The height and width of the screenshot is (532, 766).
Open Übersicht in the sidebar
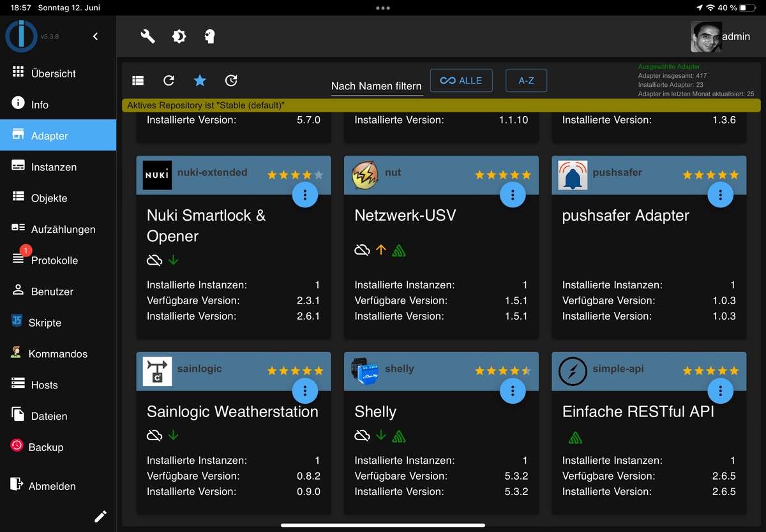(58, 73)
